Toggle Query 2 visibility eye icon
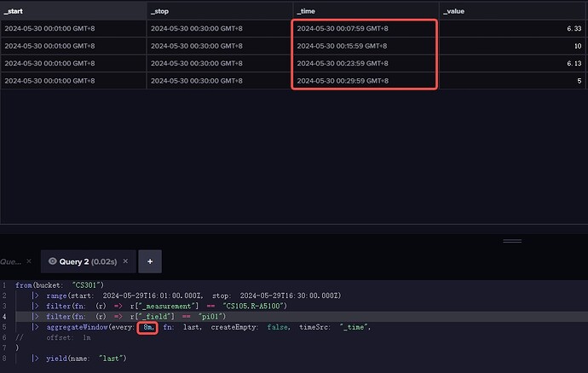This screenshot has height=373, width=588. [53, 261]
